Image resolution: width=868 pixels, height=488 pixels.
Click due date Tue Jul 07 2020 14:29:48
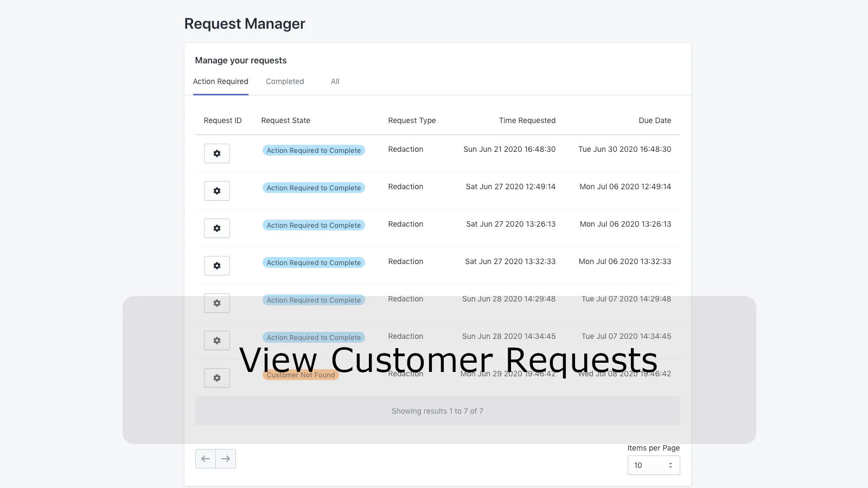pos(627,299)
